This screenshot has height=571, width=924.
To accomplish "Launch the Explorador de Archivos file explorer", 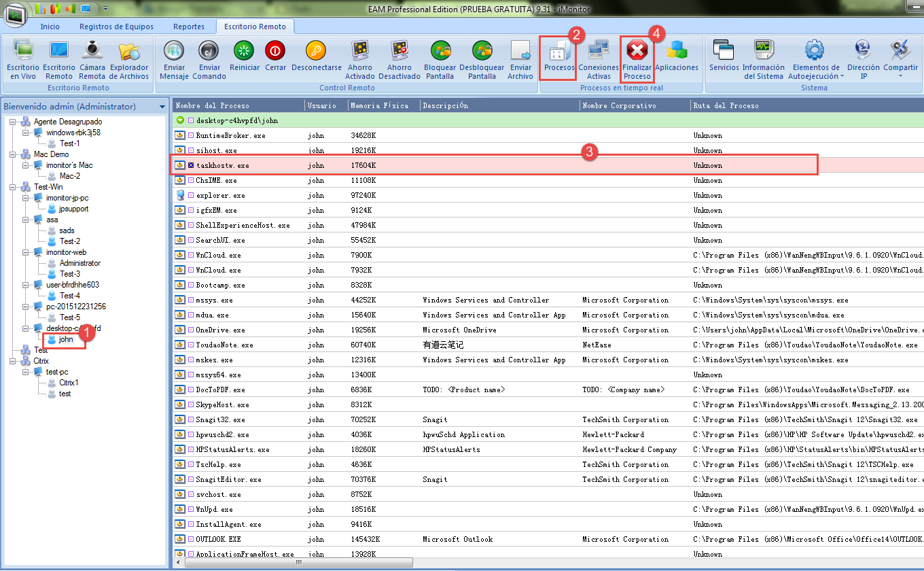I will tap(129, 60).
